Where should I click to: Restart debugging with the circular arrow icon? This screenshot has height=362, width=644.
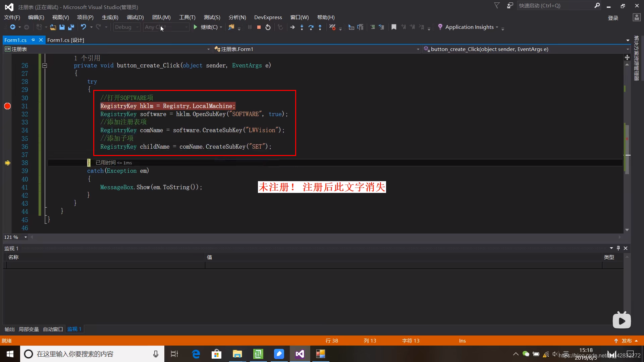[268, 27]
